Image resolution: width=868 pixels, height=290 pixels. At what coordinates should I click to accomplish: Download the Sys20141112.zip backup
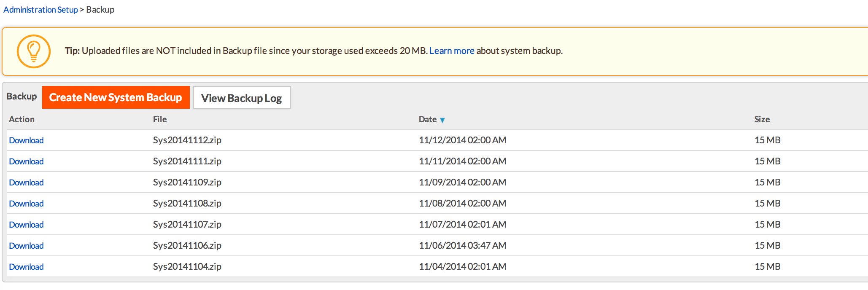coord(26,140)
